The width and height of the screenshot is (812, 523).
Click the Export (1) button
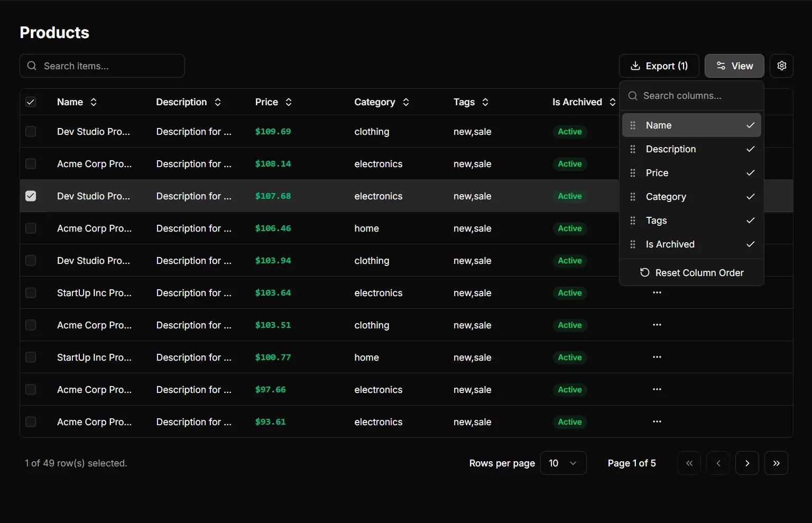659,66
